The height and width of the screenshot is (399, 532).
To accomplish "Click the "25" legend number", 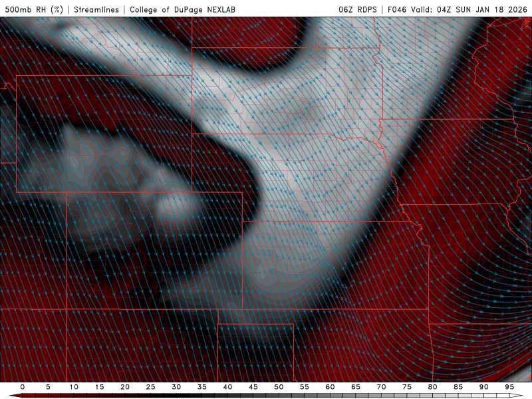I will tap(151, 387).
